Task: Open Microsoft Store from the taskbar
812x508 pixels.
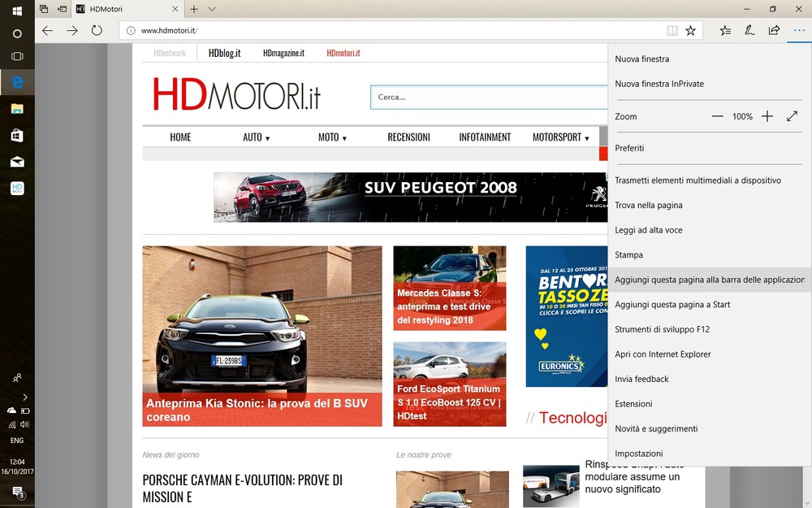Action: 17,135
